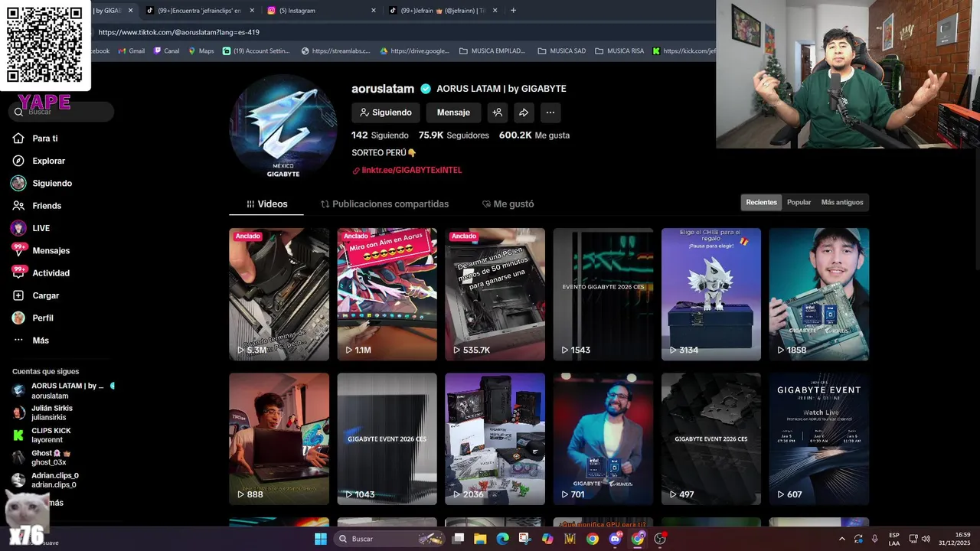Open pinned video with 5.3M views
980x551 pixels.
[x=279, y=294]
